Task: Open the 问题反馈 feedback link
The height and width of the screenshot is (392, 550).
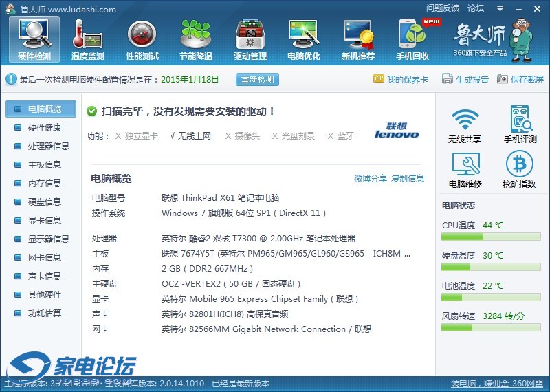Action: pos(443,8)
